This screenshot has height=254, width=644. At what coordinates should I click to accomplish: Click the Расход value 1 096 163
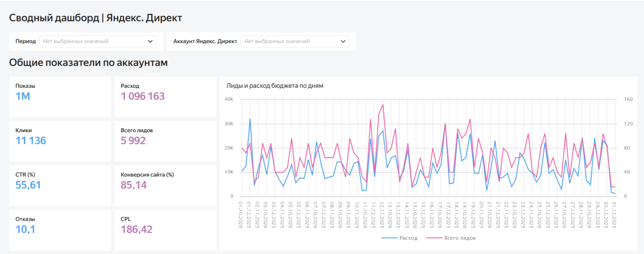[143, 96]
